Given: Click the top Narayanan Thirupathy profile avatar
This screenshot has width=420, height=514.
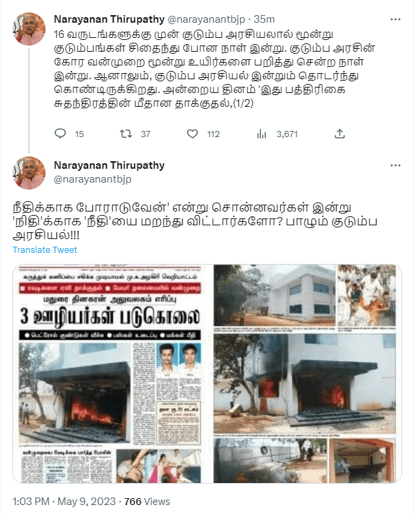Looking at the screenshot, I should coord(29,29).
